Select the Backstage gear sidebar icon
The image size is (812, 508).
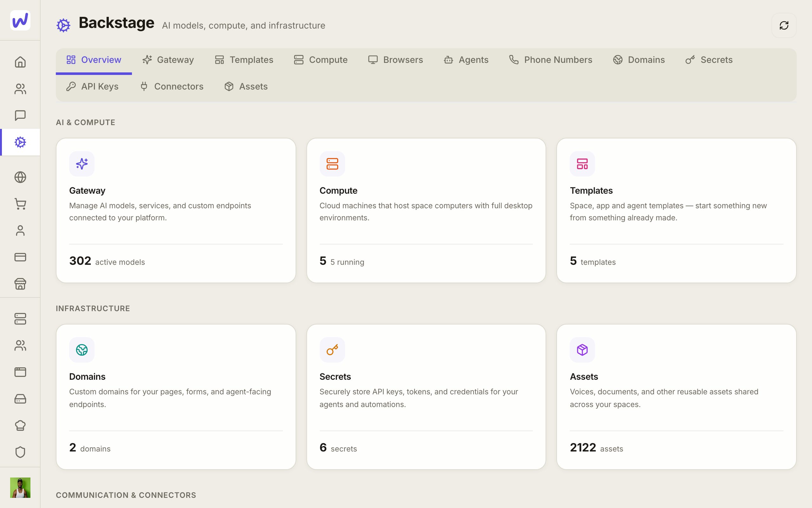(20, 142)
